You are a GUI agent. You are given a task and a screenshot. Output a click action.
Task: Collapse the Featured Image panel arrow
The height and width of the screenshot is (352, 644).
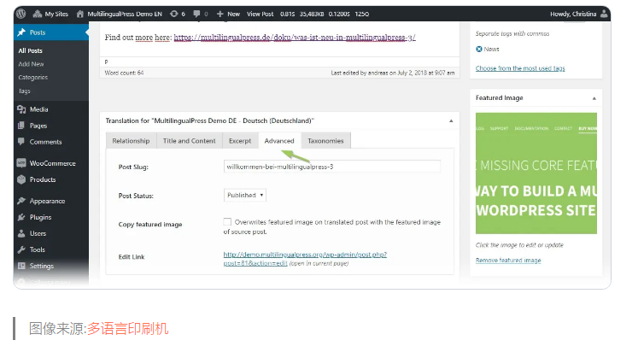click(x=594, y=98)
